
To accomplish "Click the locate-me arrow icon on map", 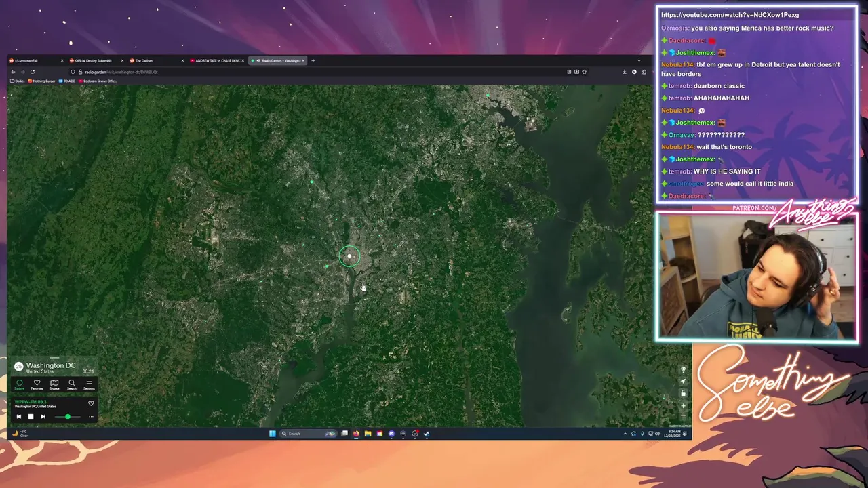I will [683, 381].
